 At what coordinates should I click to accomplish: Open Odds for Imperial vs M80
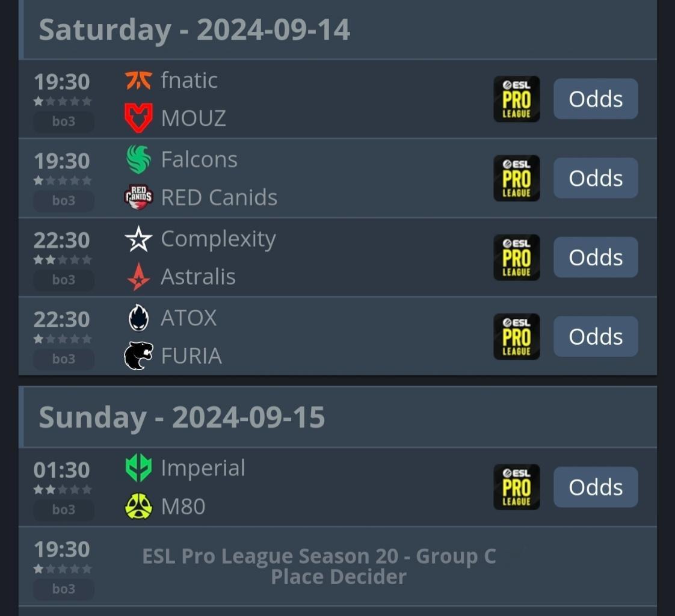coord(596,487)
